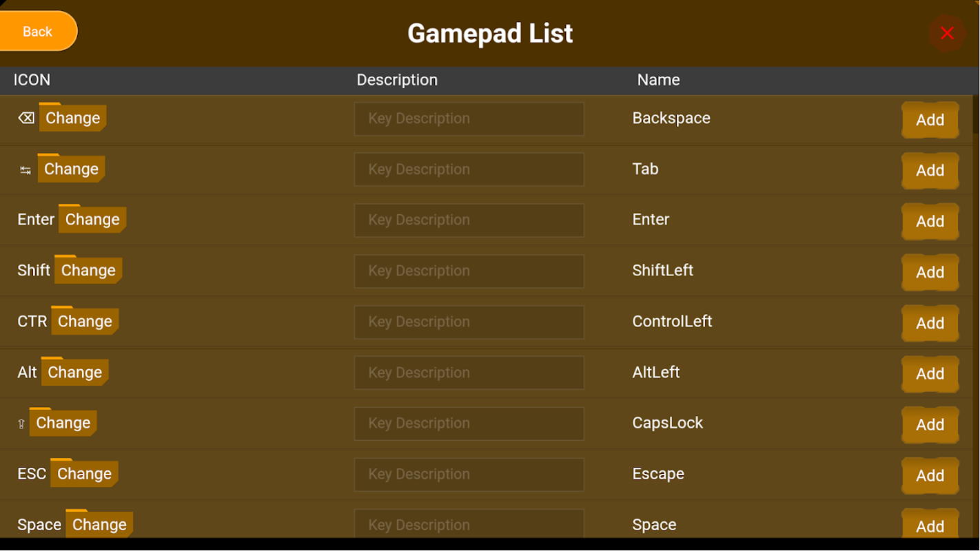Click the Backspace key icon
The width and height of the screenshot is (980, 551).
point(26,118)
